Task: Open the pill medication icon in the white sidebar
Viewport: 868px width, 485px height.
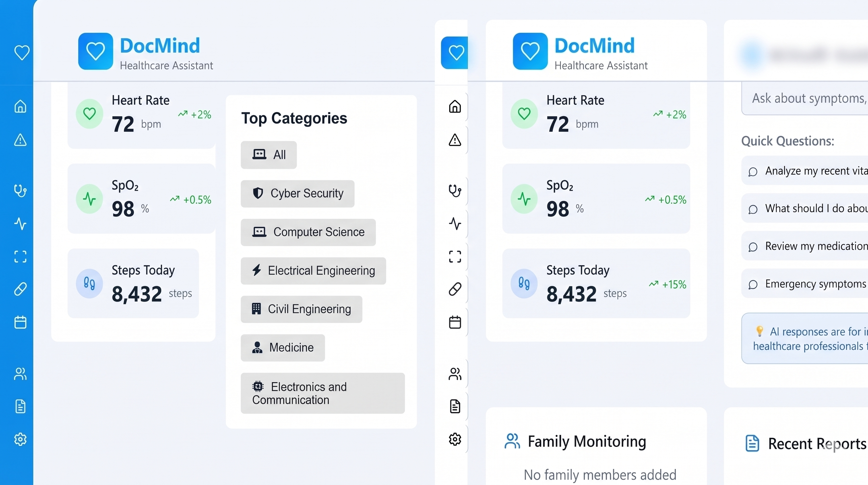Action: click(x=455, y=289)
